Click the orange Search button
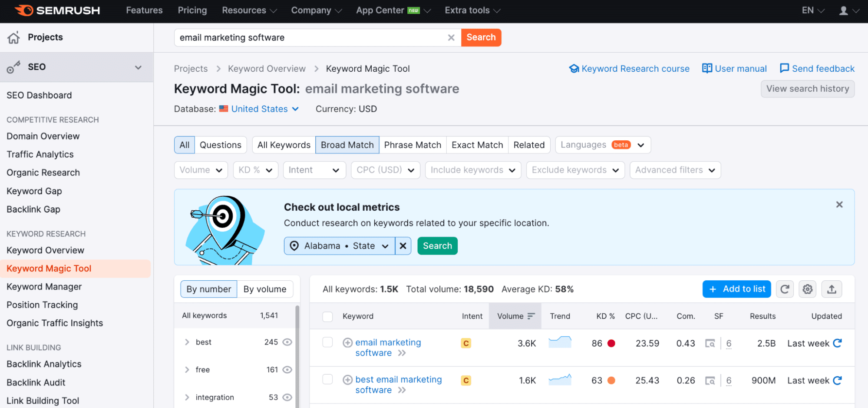The height and width of the screenshot is (408, 868). click(481, 38)
